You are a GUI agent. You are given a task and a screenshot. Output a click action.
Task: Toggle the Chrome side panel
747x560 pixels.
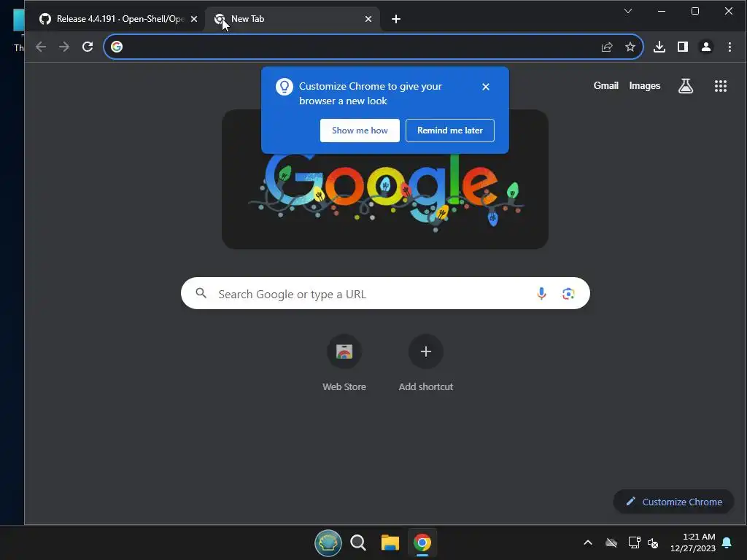683,47
